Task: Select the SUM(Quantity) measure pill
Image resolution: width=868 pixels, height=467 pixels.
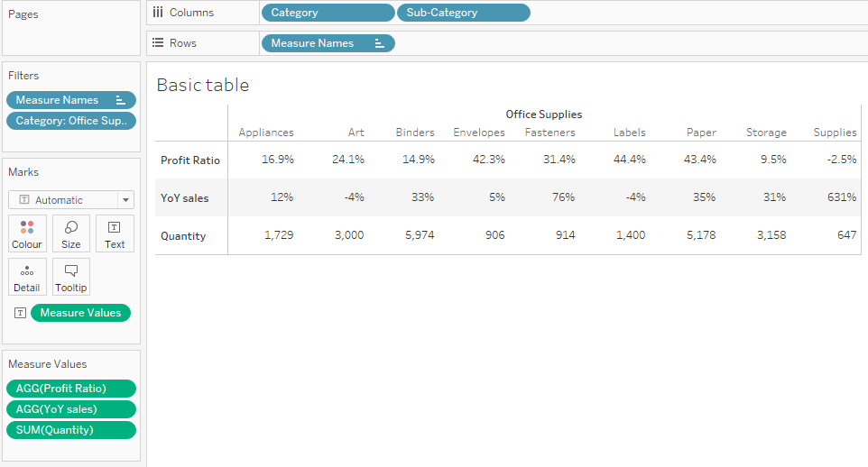Action: pyautogui.click(x=71, y=430)
